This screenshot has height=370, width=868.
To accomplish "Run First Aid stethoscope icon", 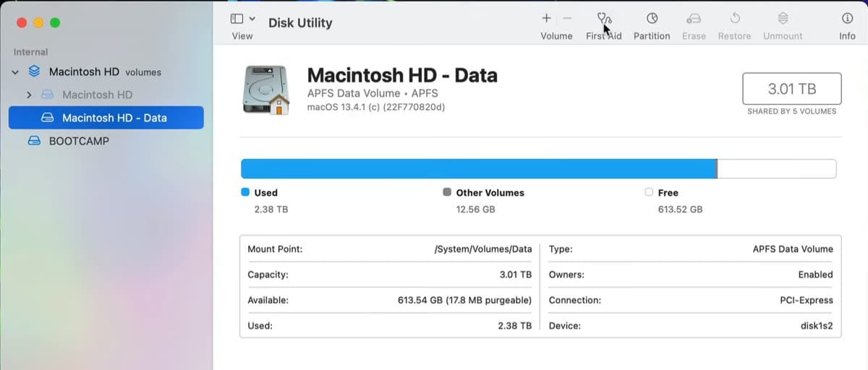I will pyautogui.click(x=604, y=18).
